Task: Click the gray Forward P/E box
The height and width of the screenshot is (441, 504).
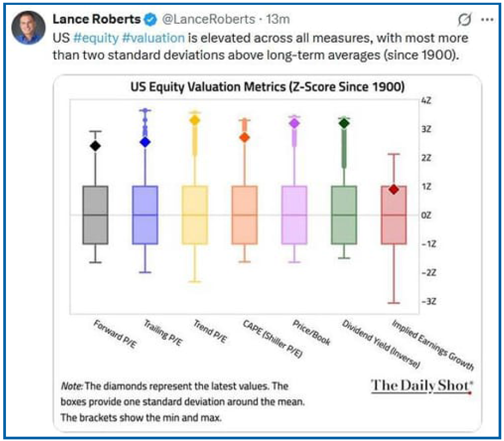Action: [96, 215]
